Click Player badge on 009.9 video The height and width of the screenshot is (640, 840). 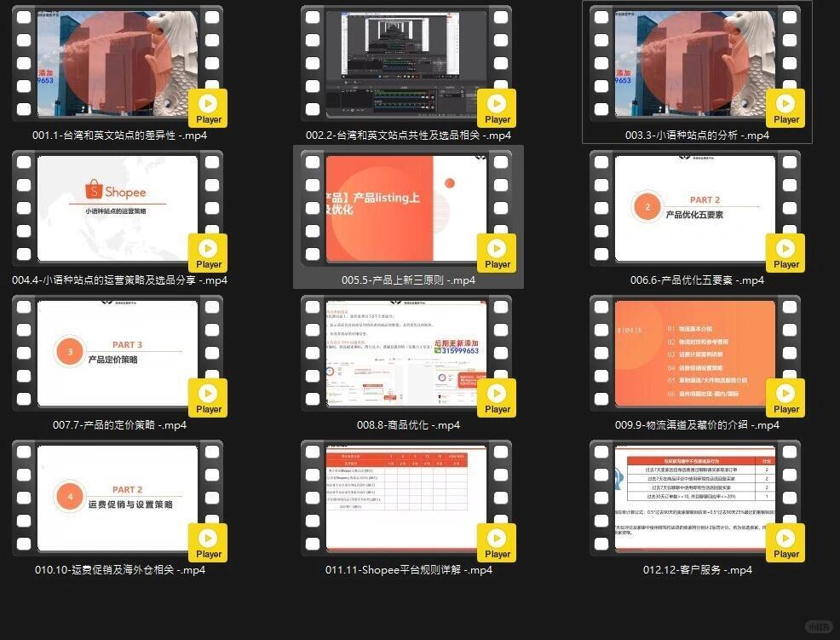[785, 398]
